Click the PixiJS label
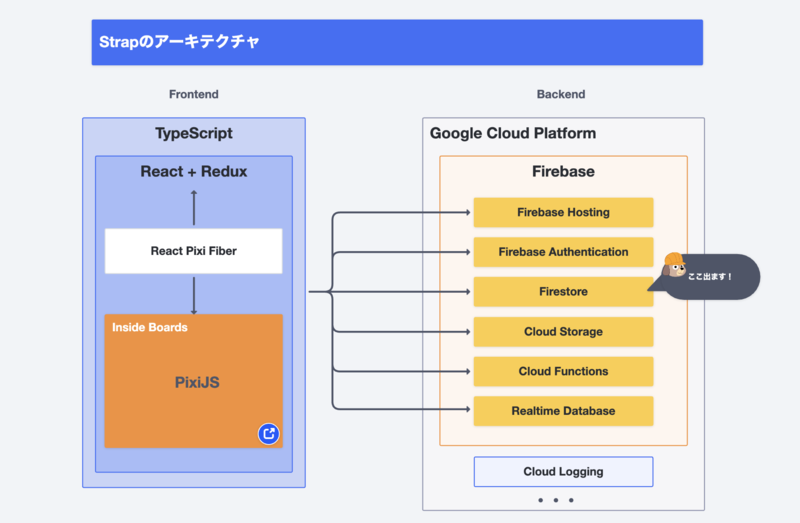The height and width of the screenshot is (523, 800). click(197, 382)
